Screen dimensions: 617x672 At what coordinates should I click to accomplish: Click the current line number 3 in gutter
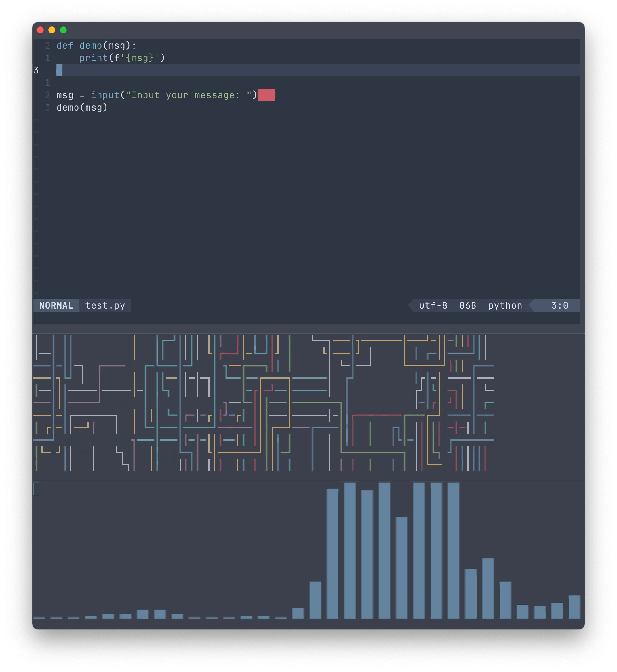point(36,70)
